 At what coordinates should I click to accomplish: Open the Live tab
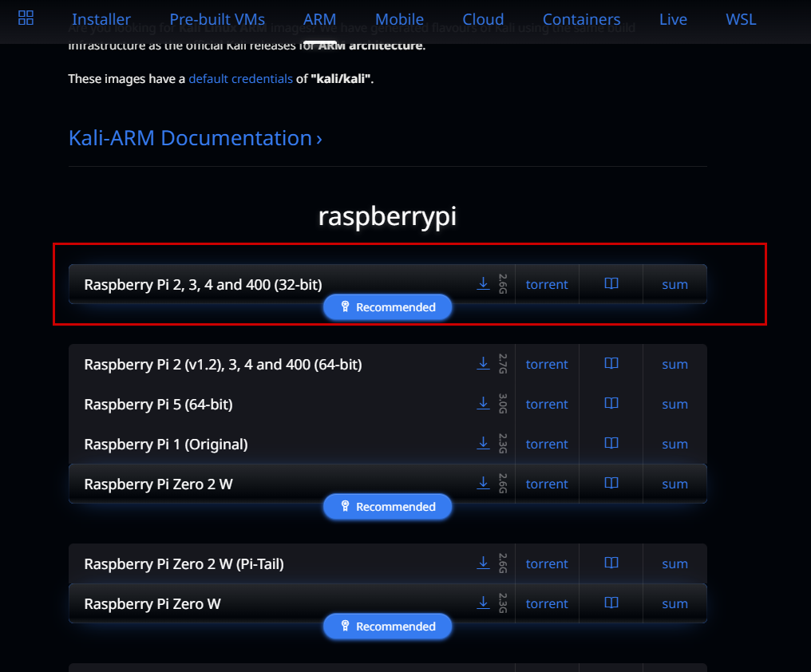[674, 19]
